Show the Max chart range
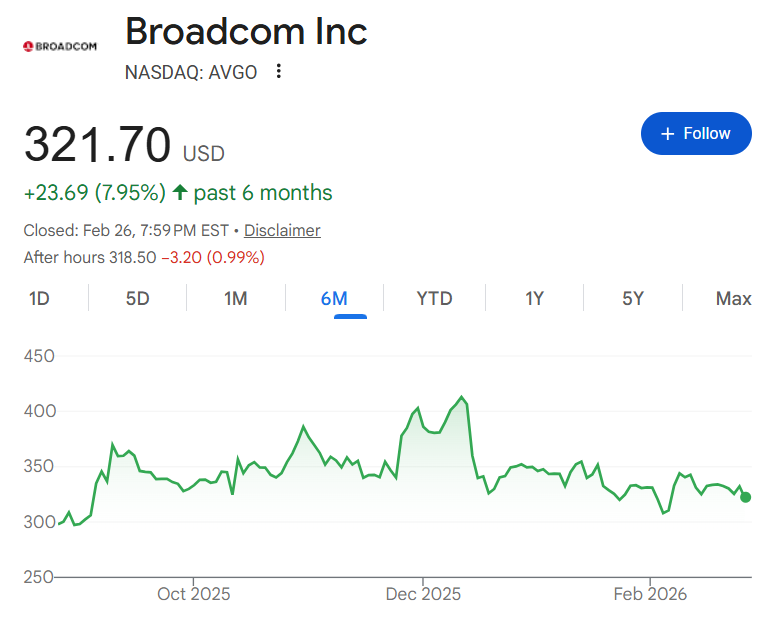The width and height of the screenshot is (771, 618). click(x=733, y=298)
